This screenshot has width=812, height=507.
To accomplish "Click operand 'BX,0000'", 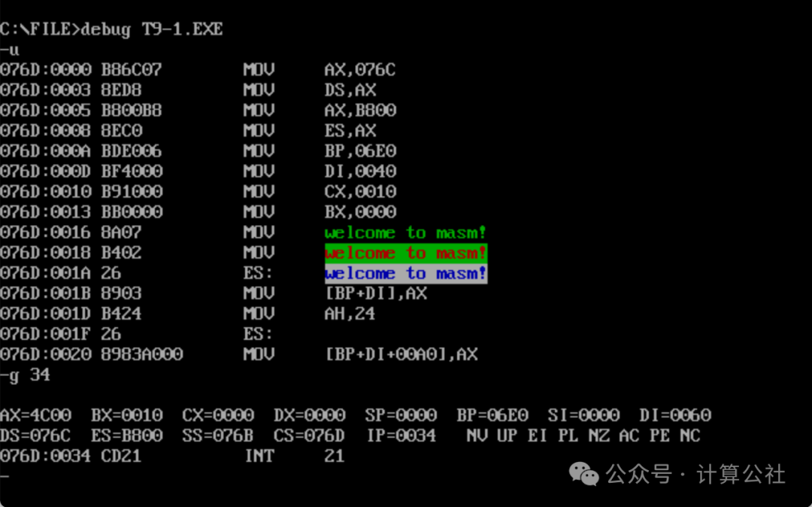I will 360,212.
